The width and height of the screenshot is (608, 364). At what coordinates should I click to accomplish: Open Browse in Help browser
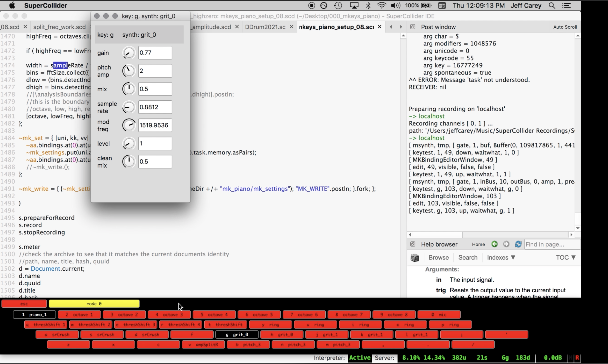tap(438, 258)
